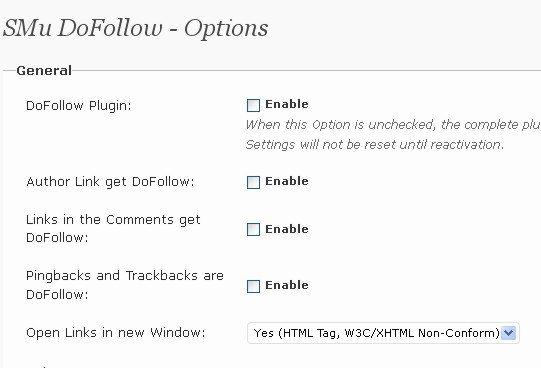
Task: Click the Enable label for Links in Comments
Action: coord(287,229)
